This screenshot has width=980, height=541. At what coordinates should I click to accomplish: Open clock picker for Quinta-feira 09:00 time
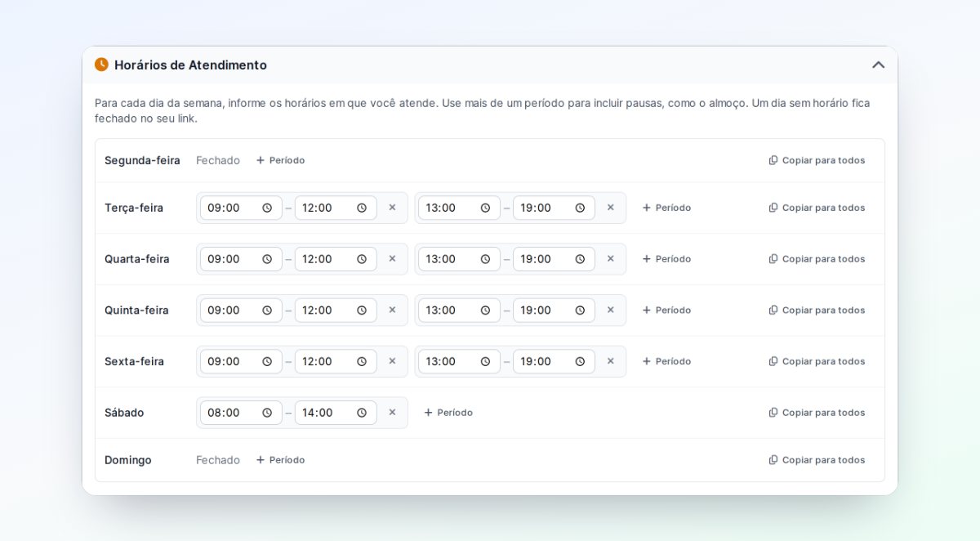267,311
